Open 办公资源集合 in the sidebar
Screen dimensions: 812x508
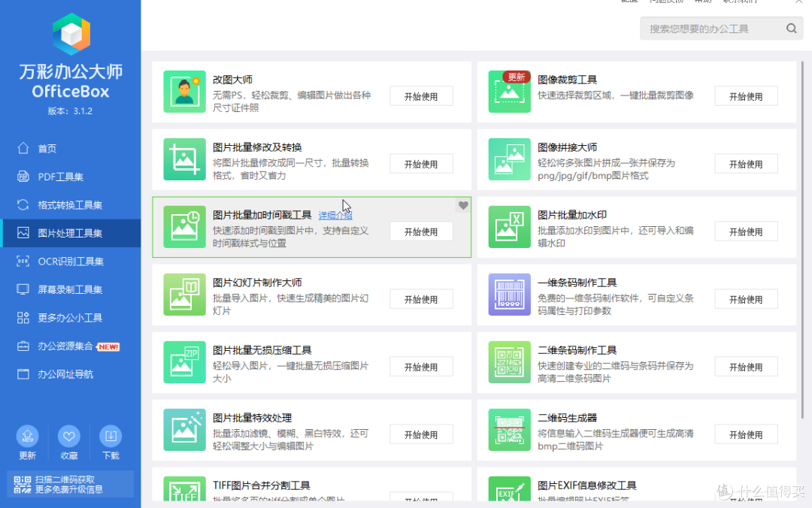pos(71,346)
